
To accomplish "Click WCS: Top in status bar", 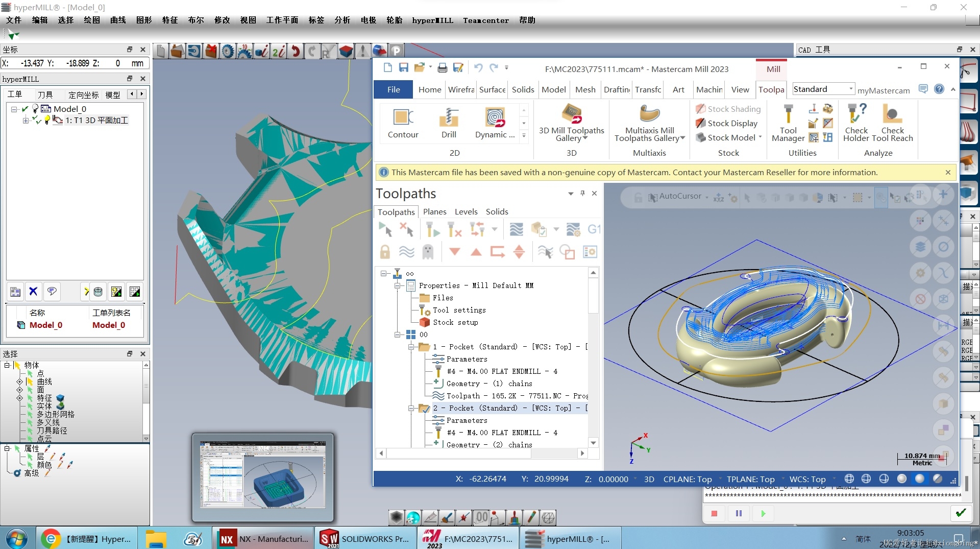I will (x=807, y=479).
